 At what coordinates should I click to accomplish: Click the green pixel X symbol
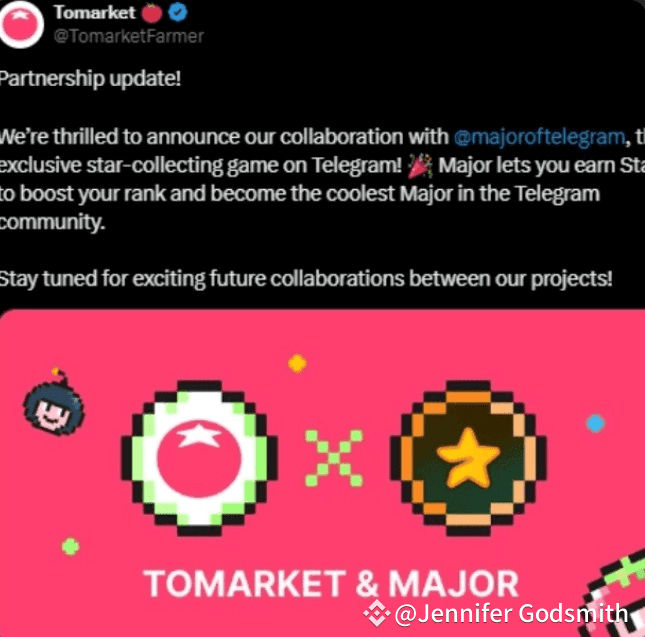click(x=334, y=458)
